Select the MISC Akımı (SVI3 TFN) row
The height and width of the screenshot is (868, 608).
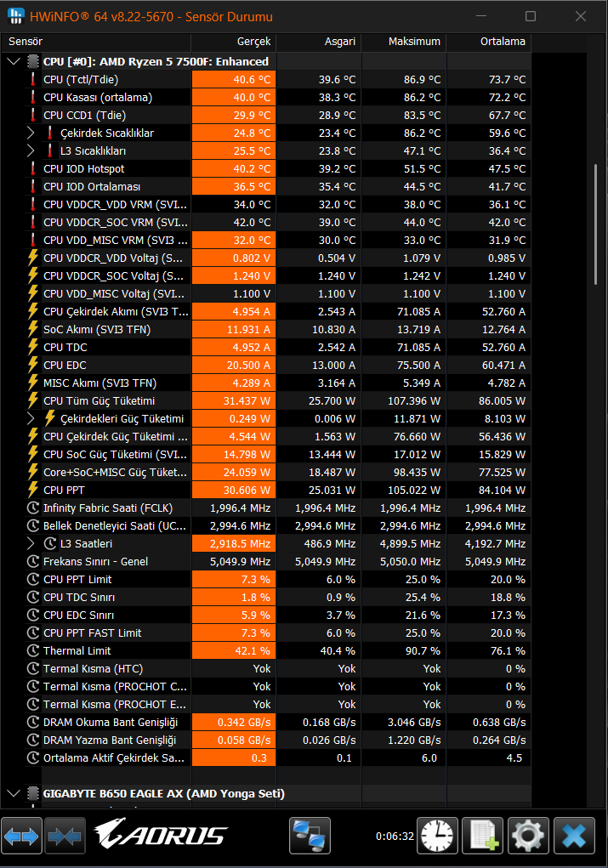pyautogui.click(x=266, y=383)
